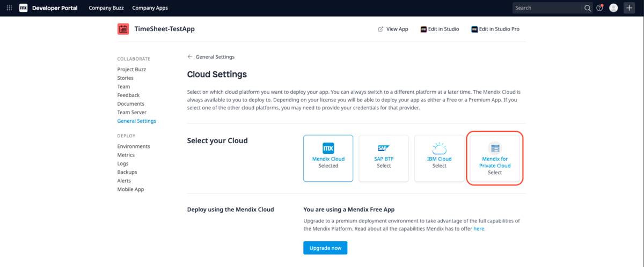
Task: Open Mobile App under Deploy
Action: tap(131, 189)
